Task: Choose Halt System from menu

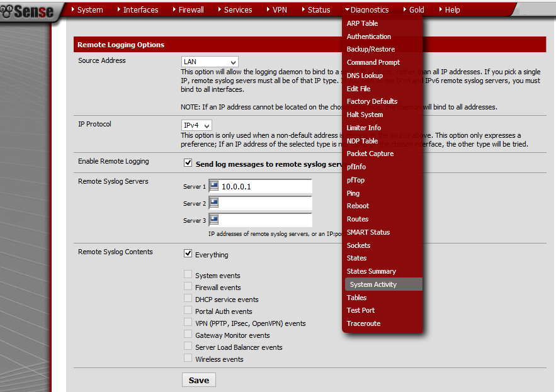Action: (365, 115)
